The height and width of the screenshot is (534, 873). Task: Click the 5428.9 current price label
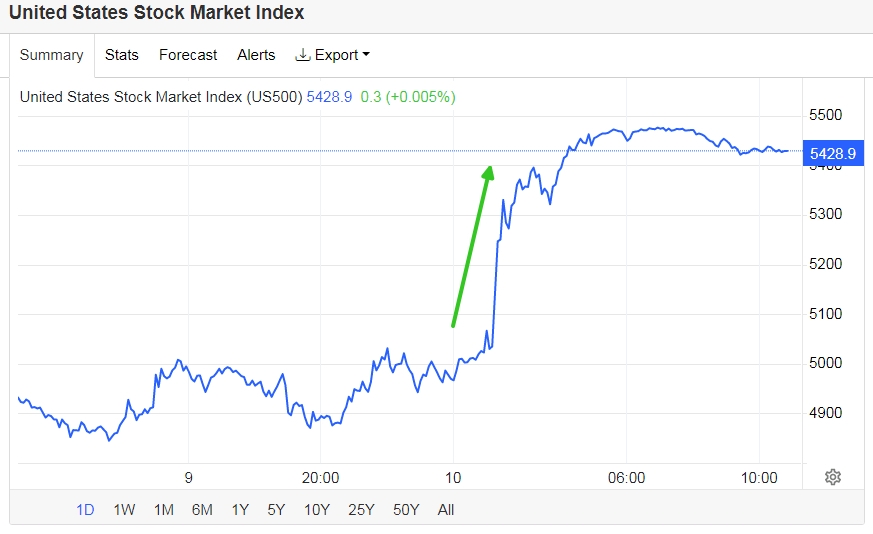(x=833, y=153)
